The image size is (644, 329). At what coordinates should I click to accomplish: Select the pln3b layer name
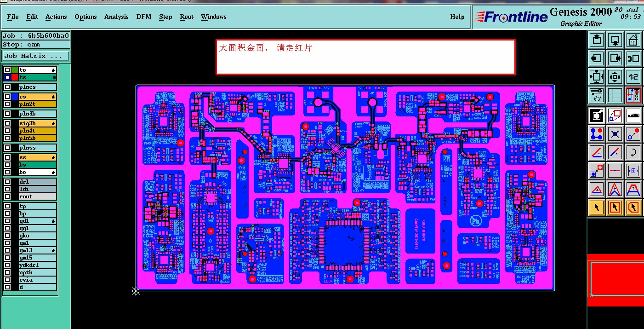(38, 114)
